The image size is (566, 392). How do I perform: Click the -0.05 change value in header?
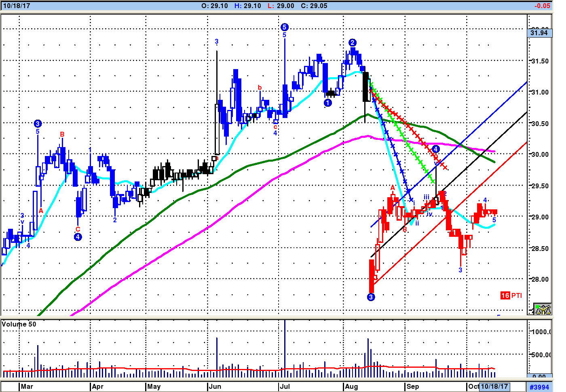pos(542,6)
